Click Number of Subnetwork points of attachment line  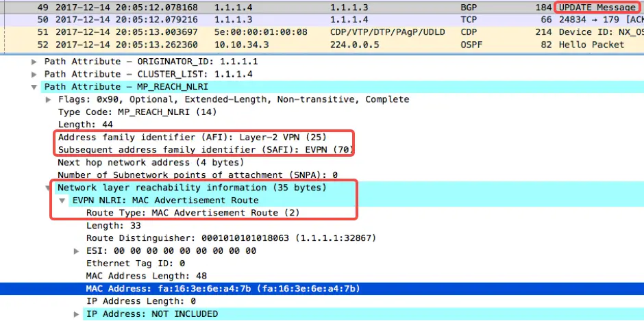click(197, 175)
